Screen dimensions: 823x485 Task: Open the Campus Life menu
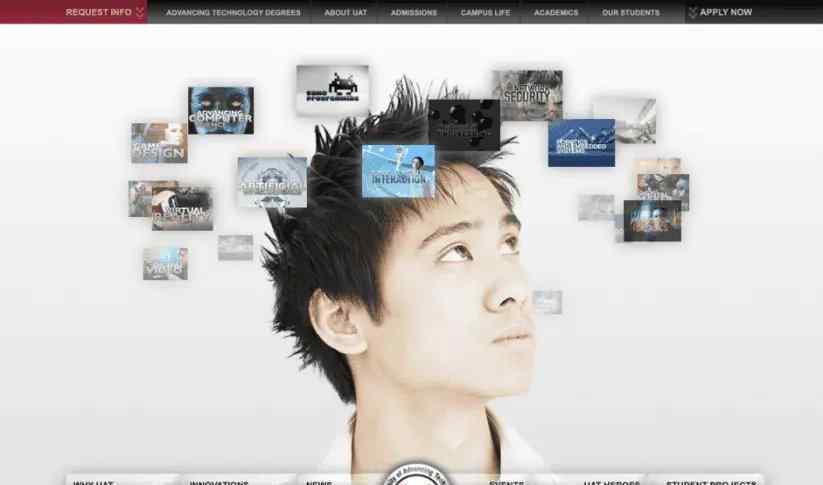point(486,12)
